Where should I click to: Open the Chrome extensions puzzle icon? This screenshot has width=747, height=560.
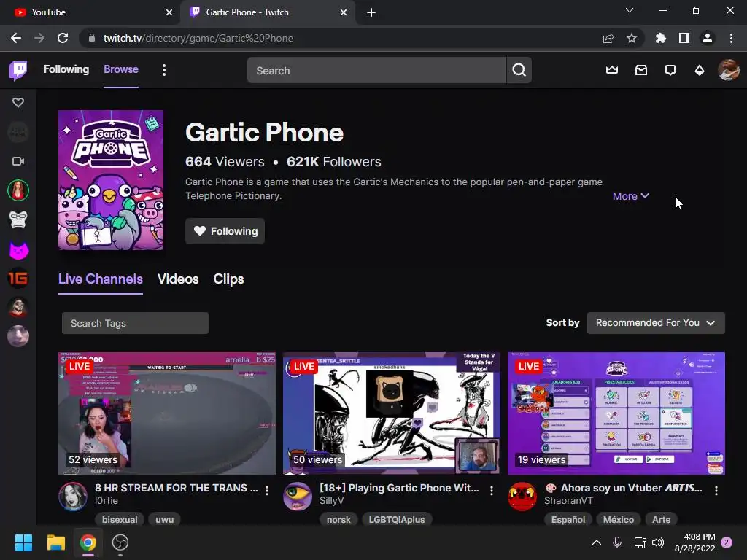(x=660, y=38)
